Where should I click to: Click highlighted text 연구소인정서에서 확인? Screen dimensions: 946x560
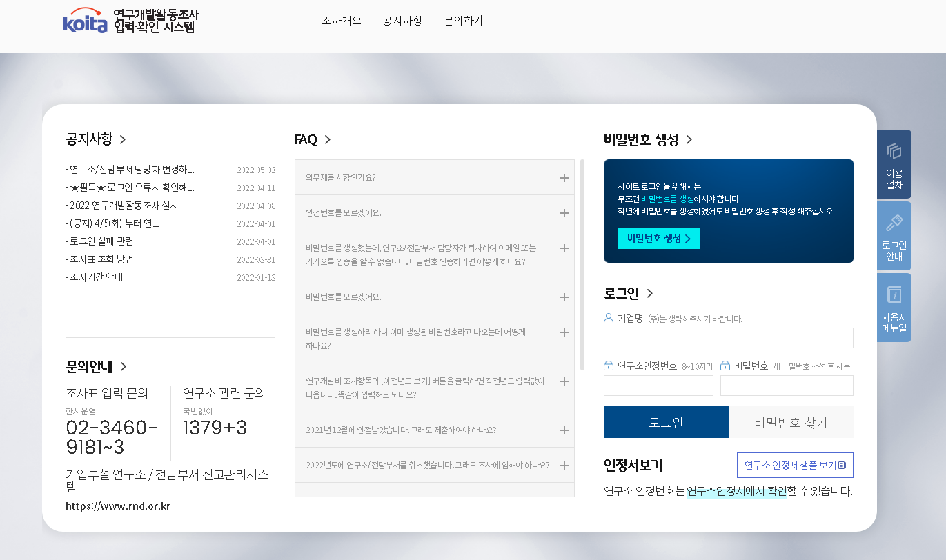tap(736, 492)
